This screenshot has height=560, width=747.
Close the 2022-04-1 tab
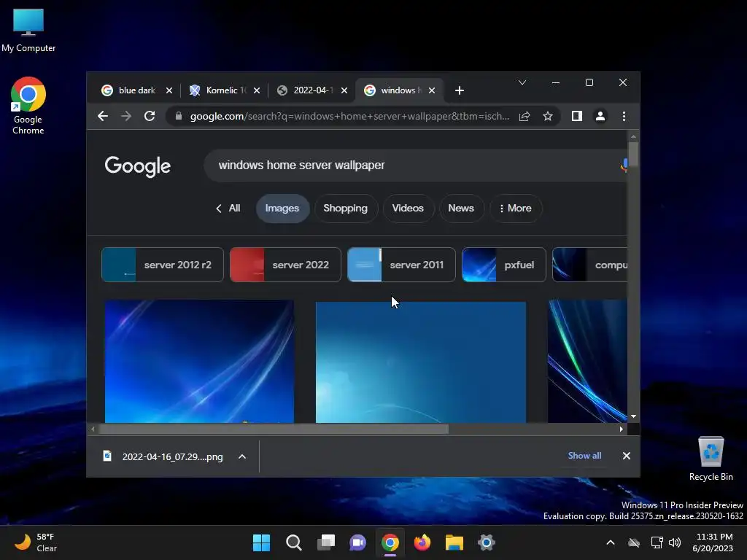[x=344, y=90]
